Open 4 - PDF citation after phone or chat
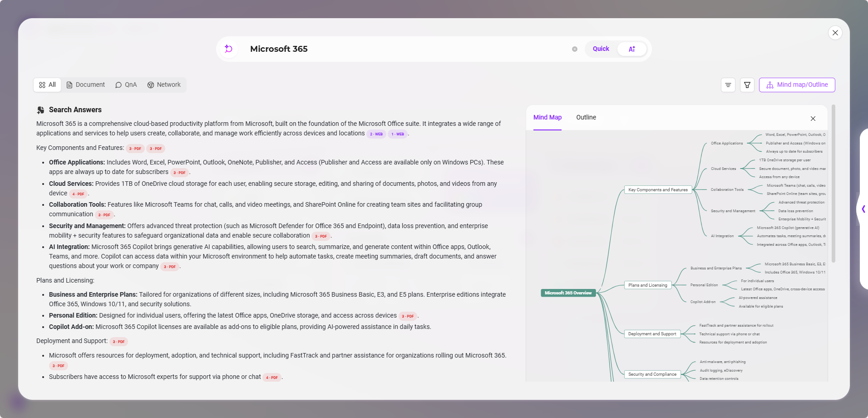 271,378
